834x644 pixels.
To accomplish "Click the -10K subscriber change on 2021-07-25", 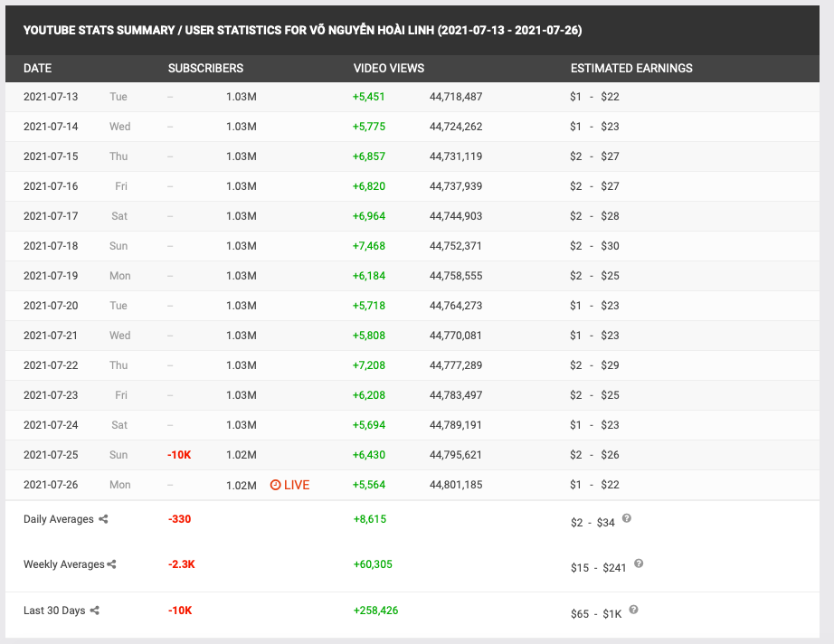I will click(x=179, y=455).
